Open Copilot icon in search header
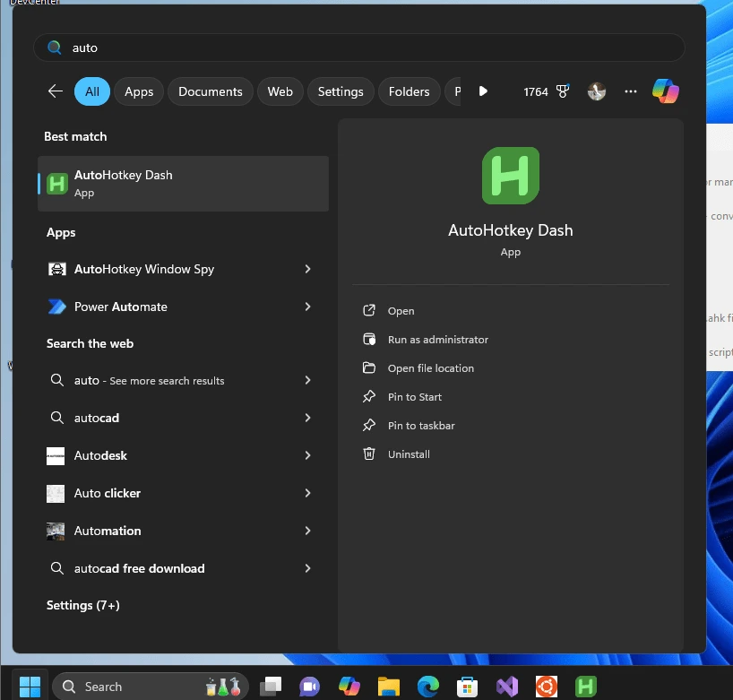This screenshot has height=700, width=733. click(665, 91)
